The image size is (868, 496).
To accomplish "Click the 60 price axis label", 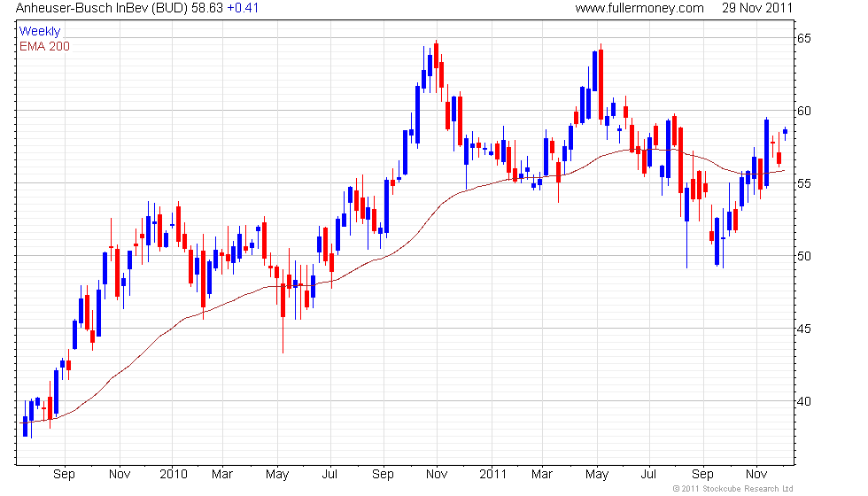I will pyautogui.click(x=804, y=111).
